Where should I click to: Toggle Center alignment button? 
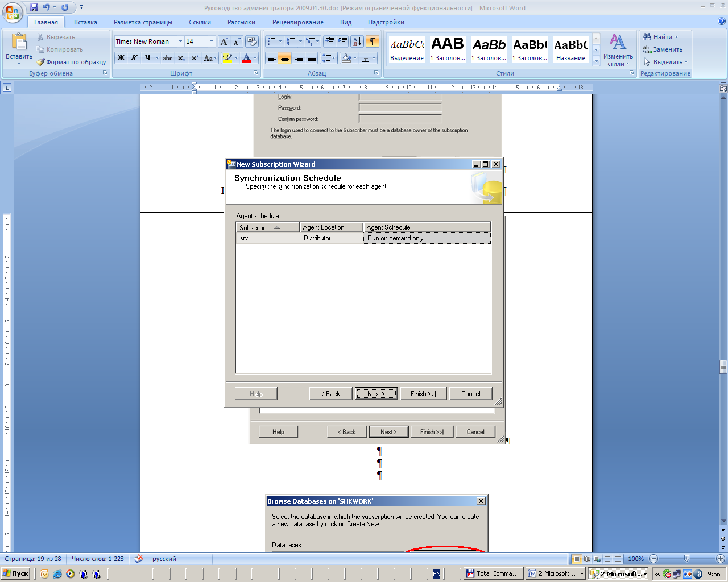click(285, 58)
